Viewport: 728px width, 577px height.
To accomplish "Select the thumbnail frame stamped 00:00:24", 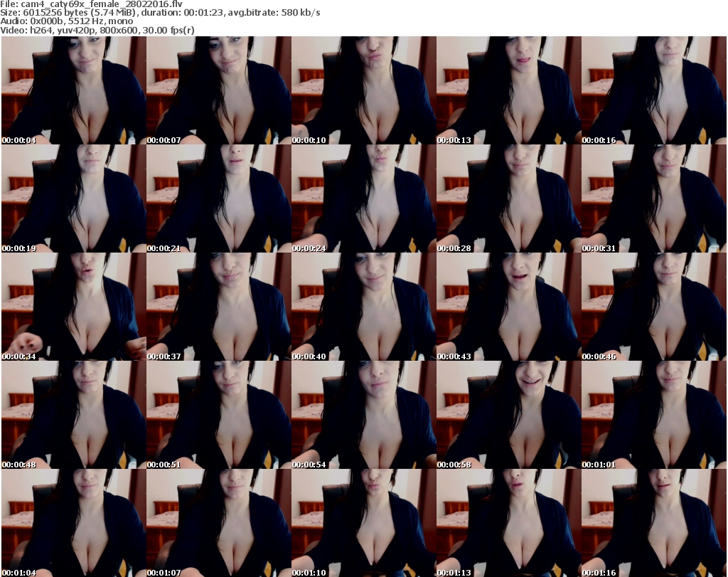I will [363, 198].
